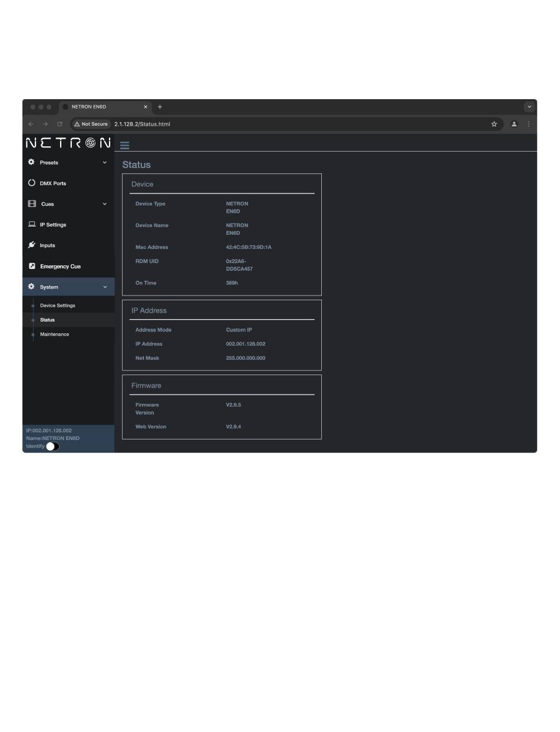Click the Not Secure warning badge
The width and height of the screenshot is (560, 732).
[91, 124]
